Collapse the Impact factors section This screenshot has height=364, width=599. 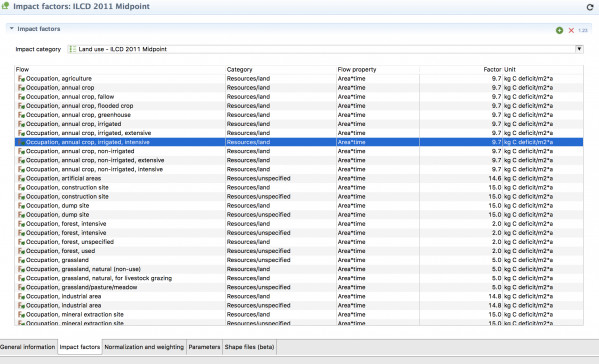11,29
